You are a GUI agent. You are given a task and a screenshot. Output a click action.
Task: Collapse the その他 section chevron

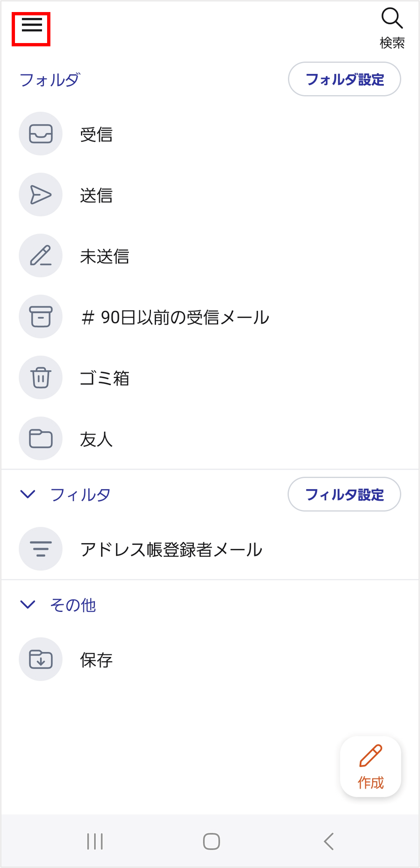28,605
